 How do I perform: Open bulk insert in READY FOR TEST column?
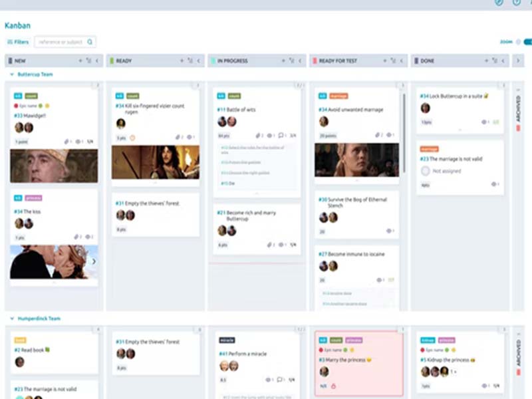pyautogui.click(x=393, y=61)
